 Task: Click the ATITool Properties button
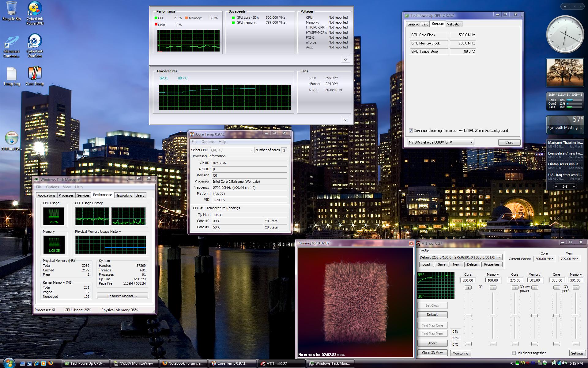[x=492, y=264]
